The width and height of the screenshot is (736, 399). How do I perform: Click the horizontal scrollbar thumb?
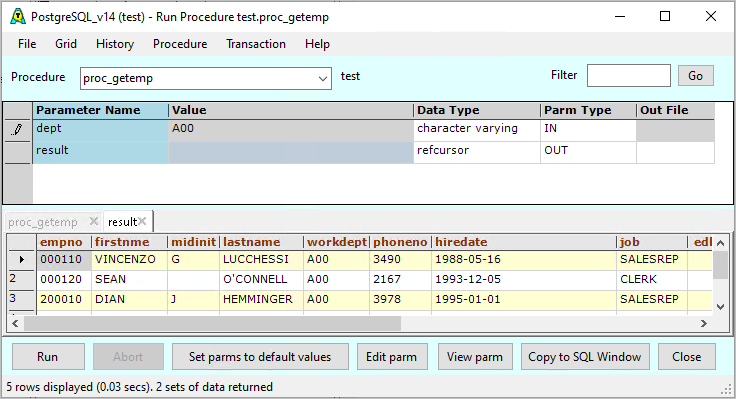coord(213,323)
